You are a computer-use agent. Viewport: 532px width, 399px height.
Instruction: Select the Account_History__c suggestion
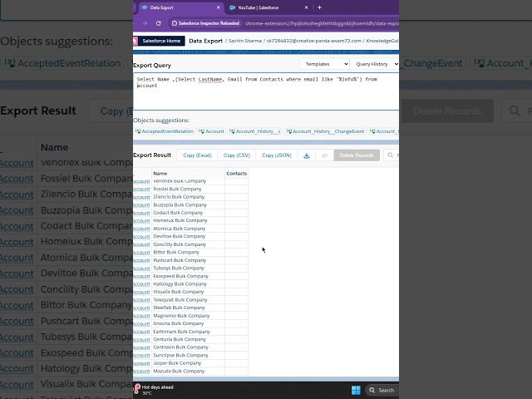pyautogui.click(x=255, y=131)
